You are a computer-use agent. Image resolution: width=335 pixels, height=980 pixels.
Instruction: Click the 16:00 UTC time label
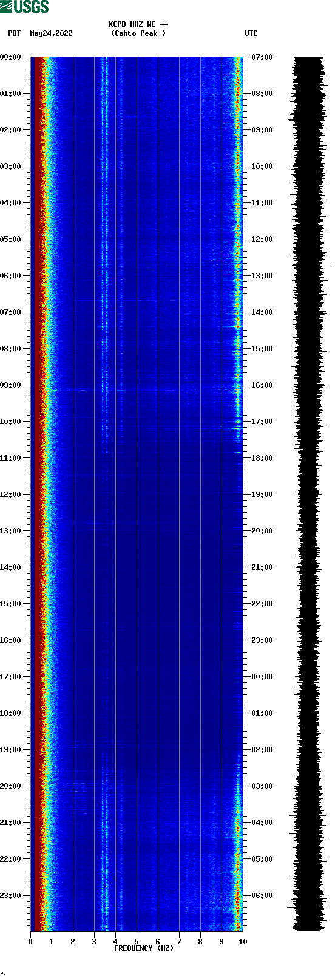(262, 385)
